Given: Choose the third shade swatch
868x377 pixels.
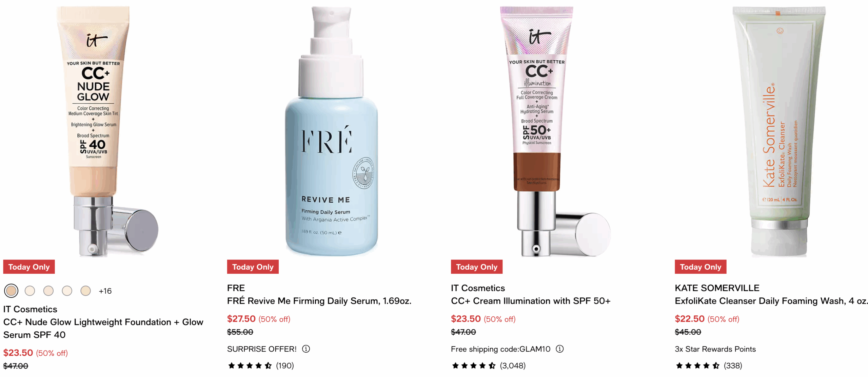Looking at the screenshot, I should point(48,291).
